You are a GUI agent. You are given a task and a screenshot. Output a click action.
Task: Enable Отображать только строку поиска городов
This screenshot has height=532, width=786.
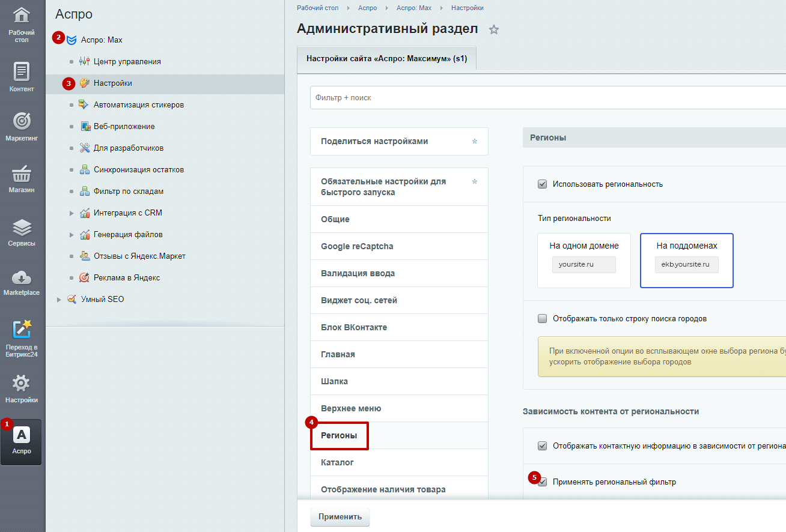pyautogui.click(x=542, y=318)
